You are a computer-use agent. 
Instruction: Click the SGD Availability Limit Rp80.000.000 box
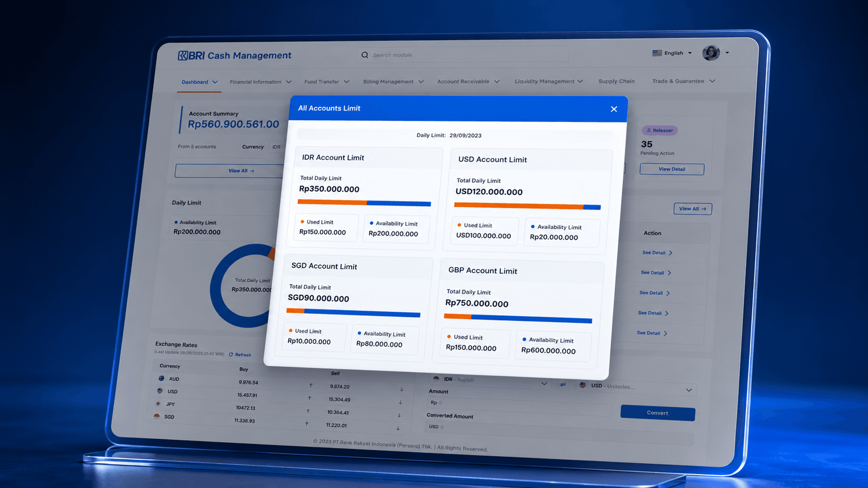385,339
